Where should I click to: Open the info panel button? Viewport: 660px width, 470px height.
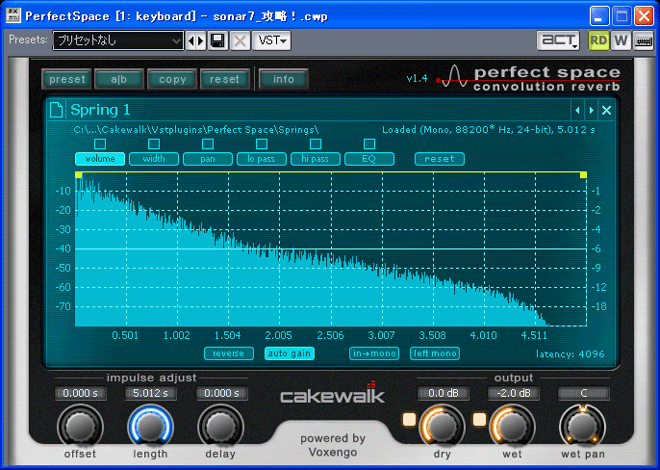coord(283,79)
